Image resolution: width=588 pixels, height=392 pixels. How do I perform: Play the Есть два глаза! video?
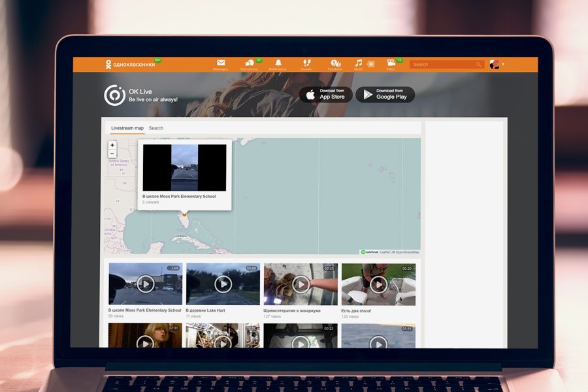coord(378,284)
